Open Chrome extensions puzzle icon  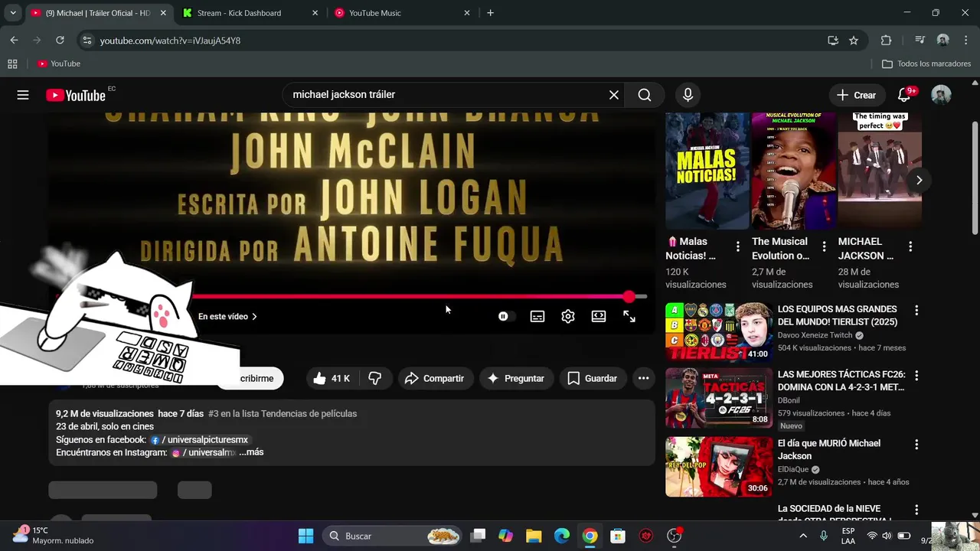(886, 41)
